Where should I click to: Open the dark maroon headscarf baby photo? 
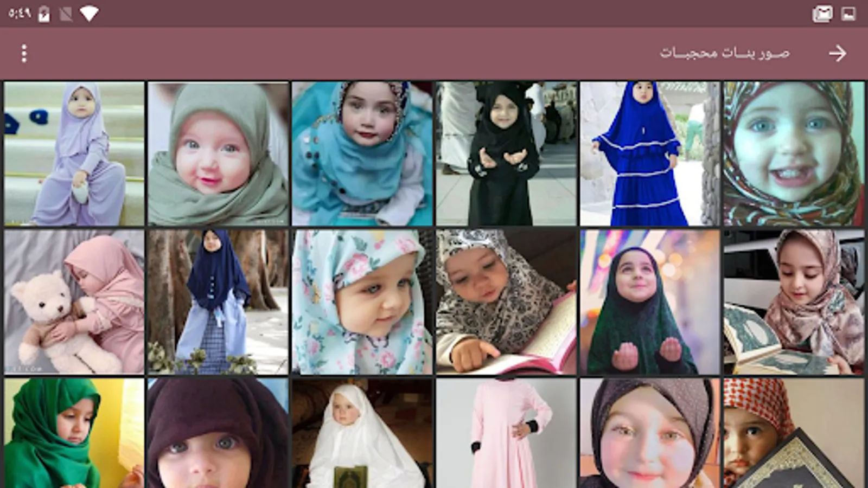click(218, 433)
